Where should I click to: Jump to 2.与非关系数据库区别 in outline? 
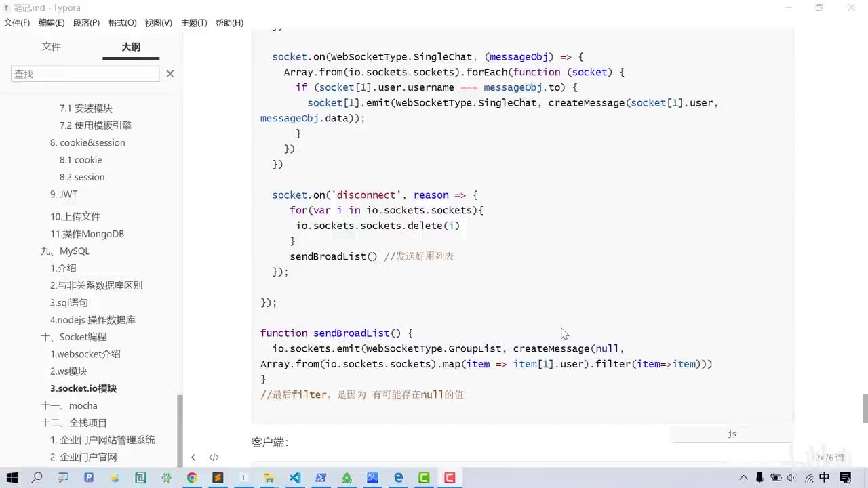tap(96, 285)
